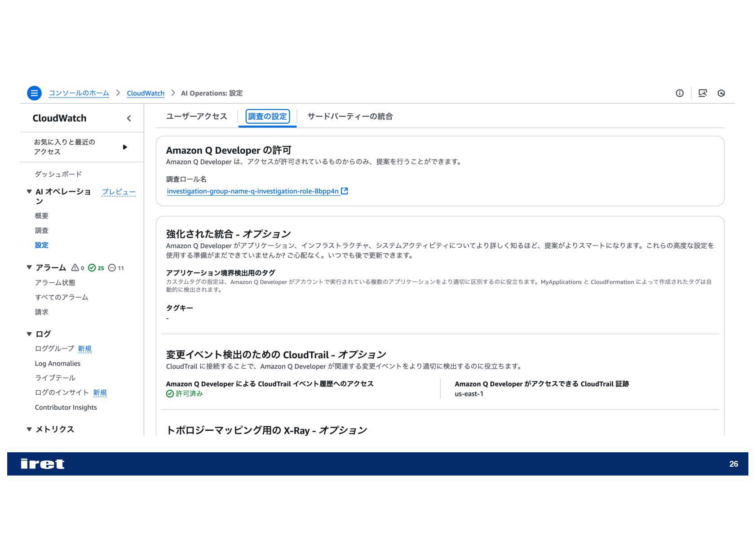The image size is (756, 535).
Task: Click the us-east-1 trail value
Action: pyautogui.click(x=469, y=394)
